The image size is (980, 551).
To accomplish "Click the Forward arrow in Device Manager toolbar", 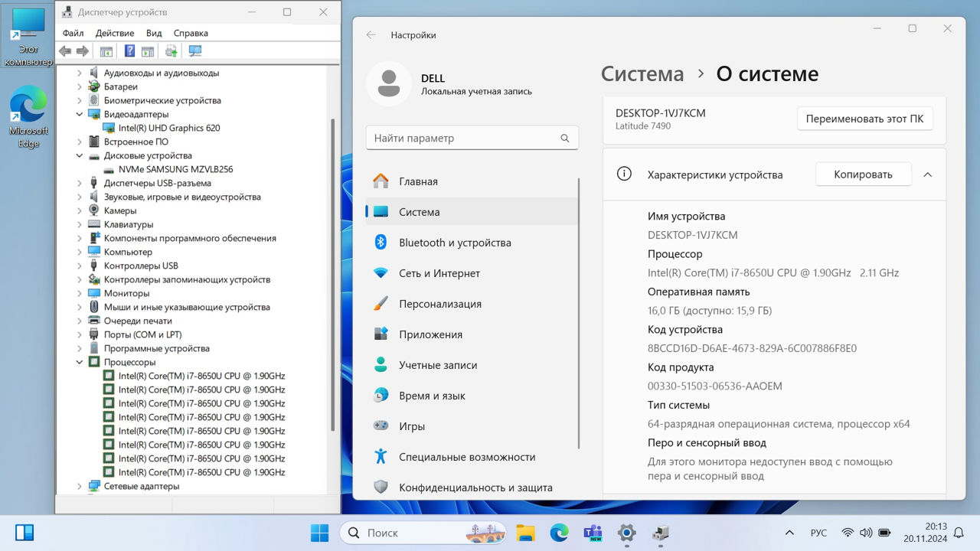I will point(83,51).
